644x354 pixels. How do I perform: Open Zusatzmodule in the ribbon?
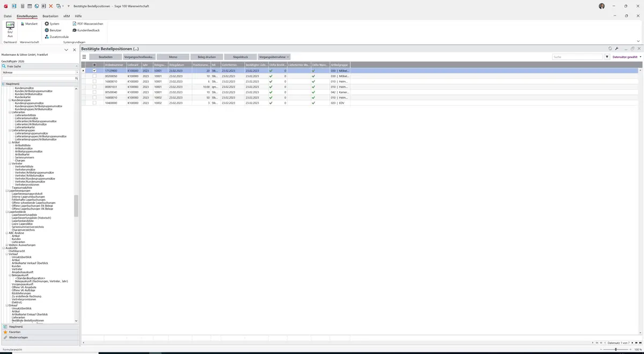[x=56, y=36]
